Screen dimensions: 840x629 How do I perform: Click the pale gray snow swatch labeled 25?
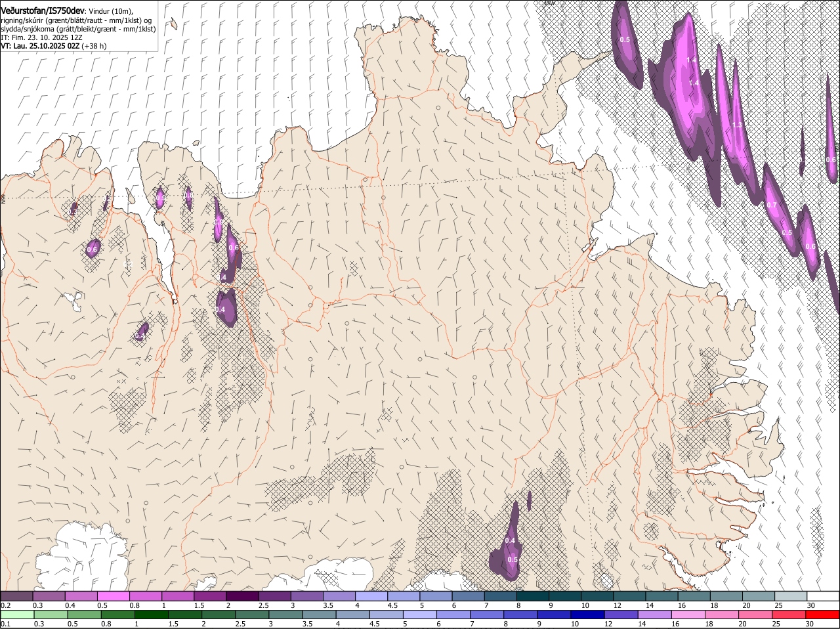[x=791, y=596]
